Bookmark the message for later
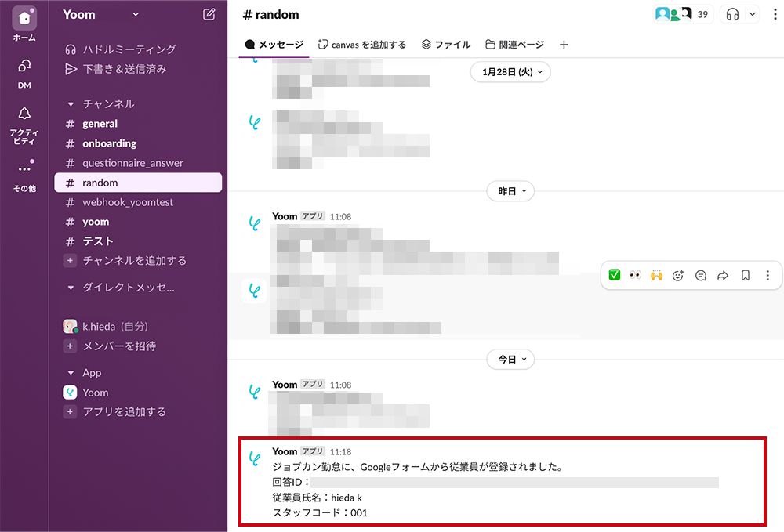 (746, 275)
